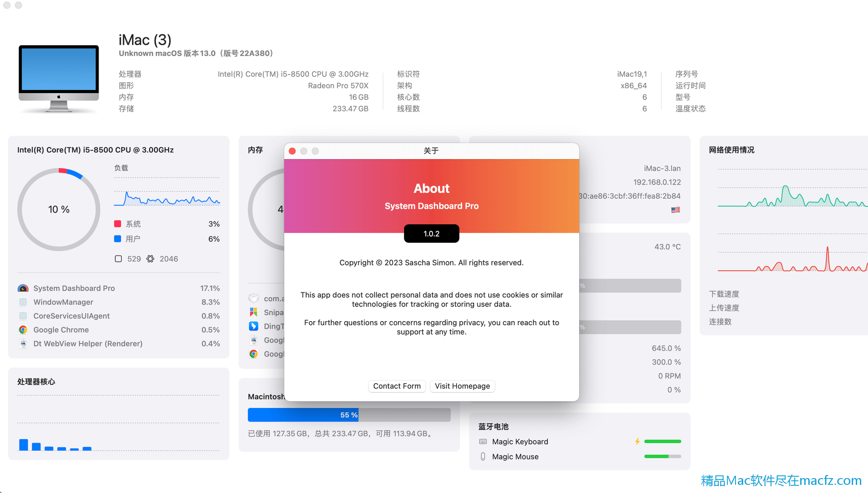Click the CPU 10 % circular gauge
Viewport: 868px width, 493px height.
pos(59,209)
